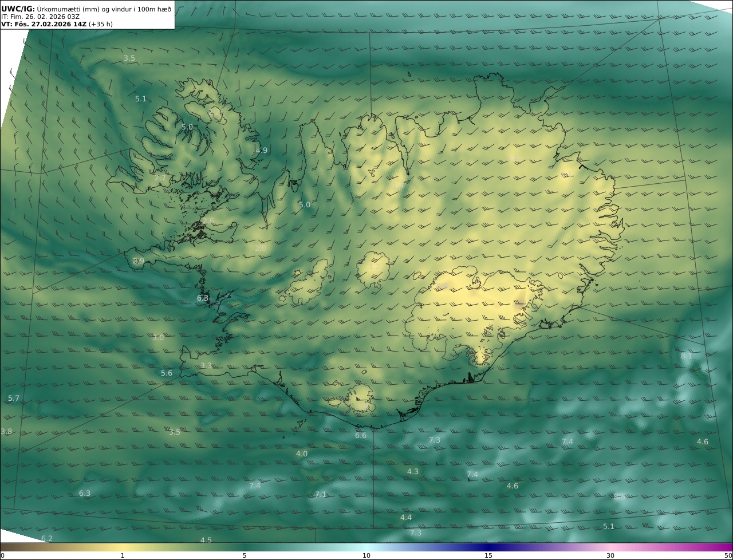Click the 10 tick label on the color scale
Screen dimensions: 733x560
click(x=366, y=555)
